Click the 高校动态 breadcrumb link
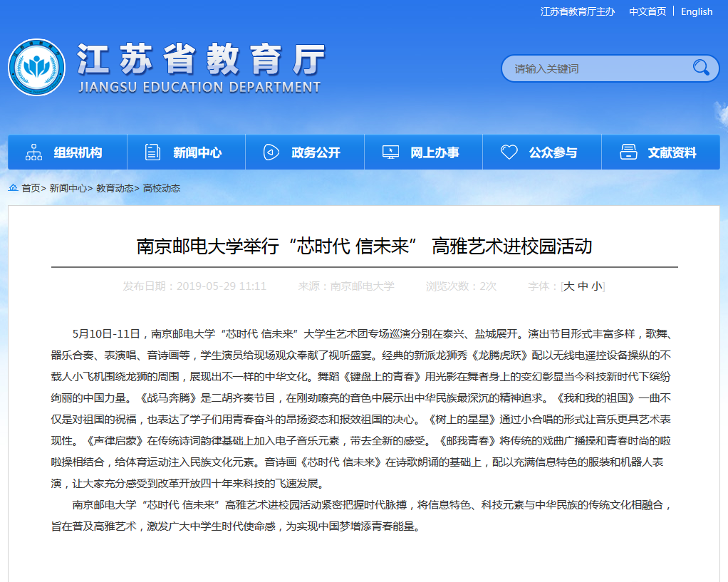The width and height of the screenshot is (728, 582). coord(162,188)
